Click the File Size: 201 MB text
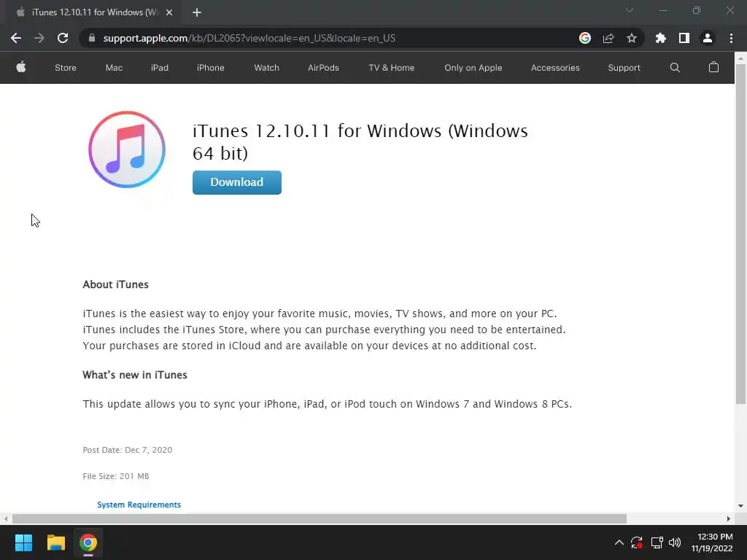This screenshot has width=747, height=560. click(116, 476)
